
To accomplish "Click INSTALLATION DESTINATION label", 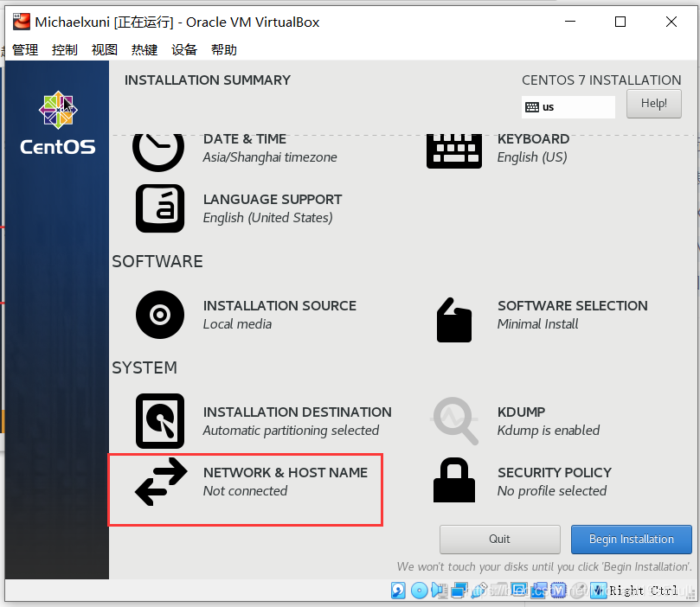I will (x=298, y=412).
